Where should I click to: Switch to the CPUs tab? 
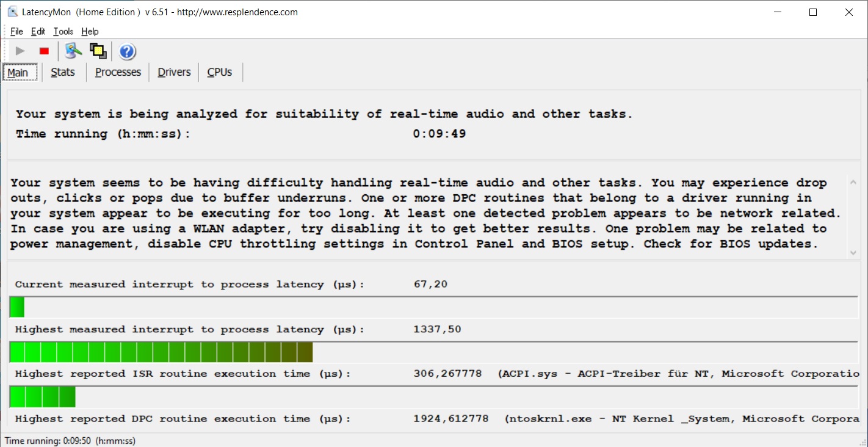[x=220, y=72]
